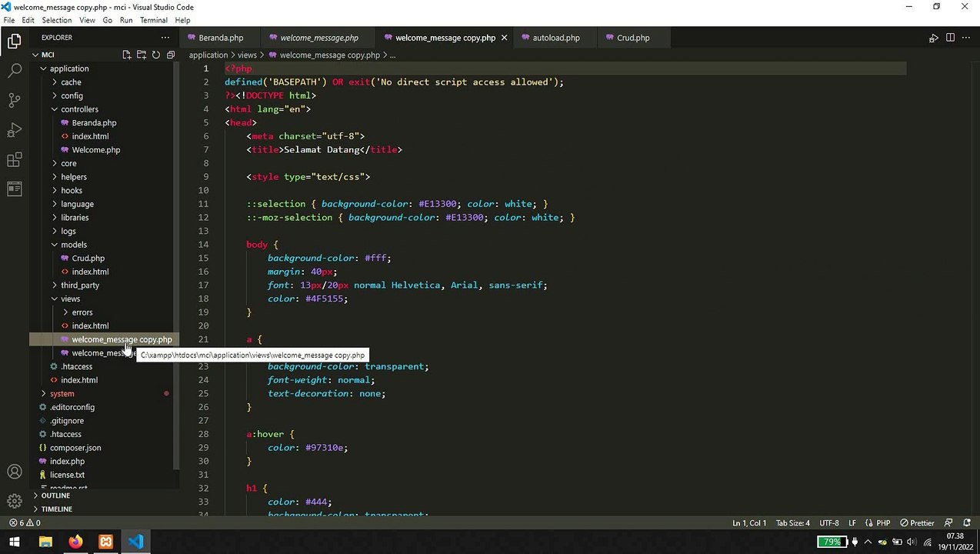Open the Help menu
The width and height of the screenshot is (980, 554).
point(182,20)
